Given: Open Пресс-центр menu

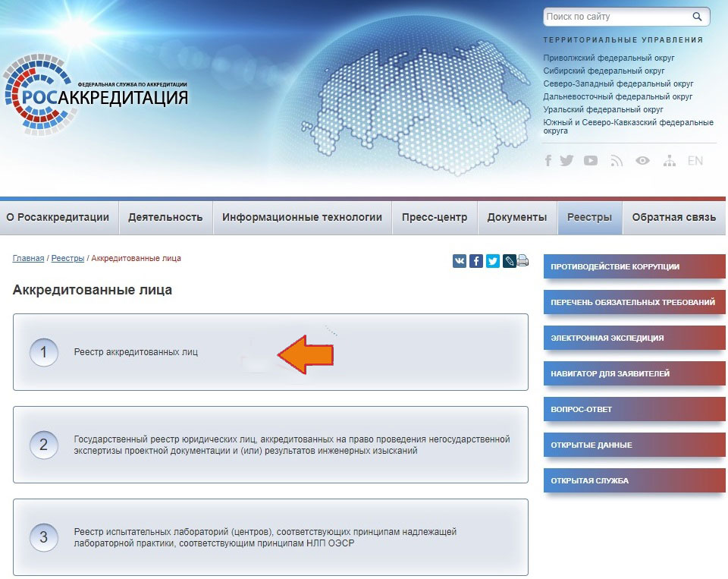Looking at the screenshot, I should click(x=435, y=218).
